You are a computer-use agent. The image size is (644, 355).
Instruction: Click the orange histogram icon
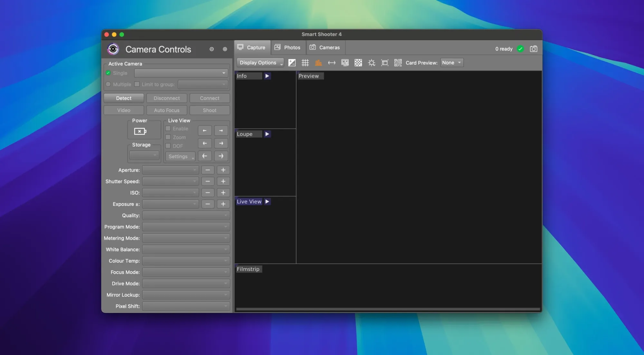tap(318, 63)
